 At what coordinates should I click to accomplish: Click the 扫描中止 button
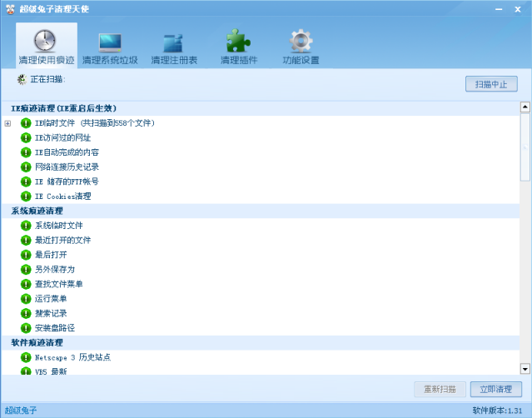(491, 84)
